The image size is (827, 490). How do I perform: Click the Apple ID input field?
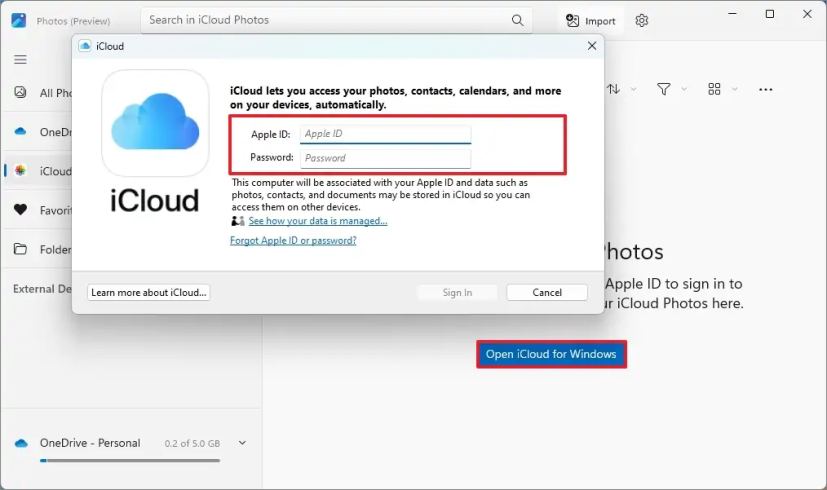[385, 134]
